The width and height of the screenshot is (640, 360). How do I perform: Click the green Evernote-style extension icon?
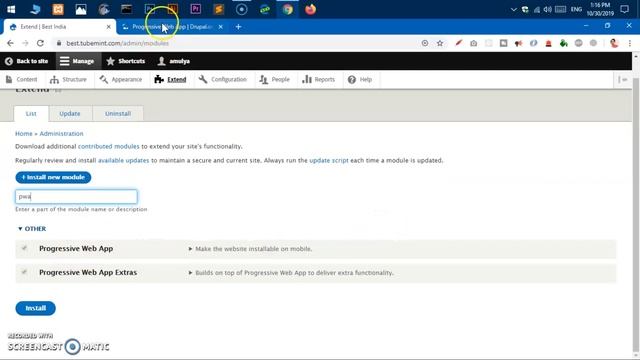[x=564, y=43]
